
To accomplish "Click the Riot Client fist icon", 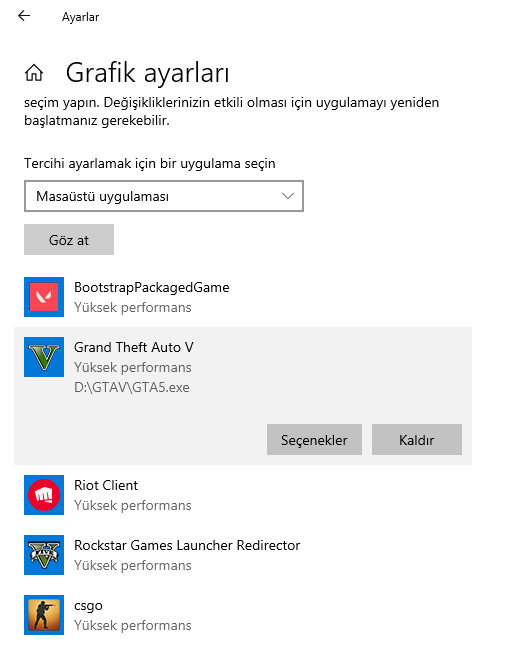I will click(x=44, y=495).
